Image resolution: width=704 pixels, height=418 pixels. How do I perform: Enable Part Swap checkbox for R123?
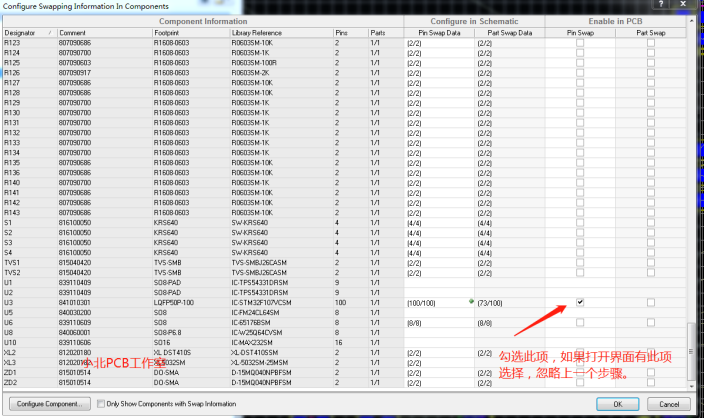(x=651, y=43)
